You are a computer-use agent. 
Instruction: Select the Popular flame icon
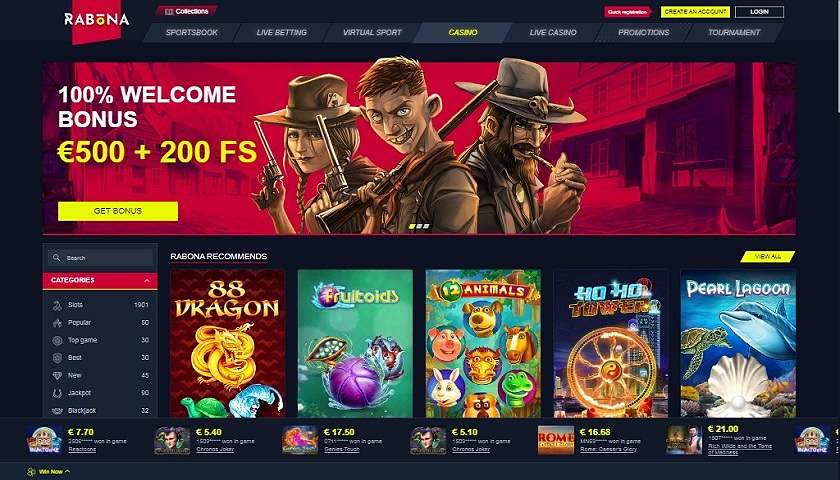[x=57, y=323]
